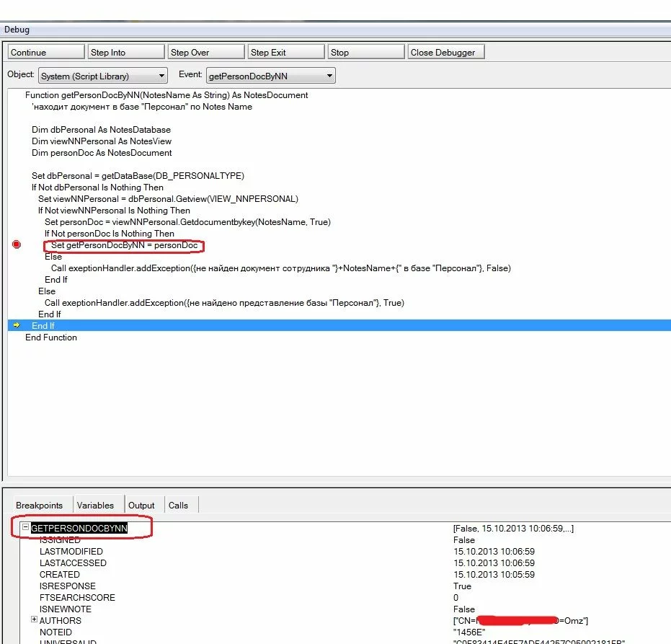Open the Output tab
671x644 pixels.
[x=142, y=506]
